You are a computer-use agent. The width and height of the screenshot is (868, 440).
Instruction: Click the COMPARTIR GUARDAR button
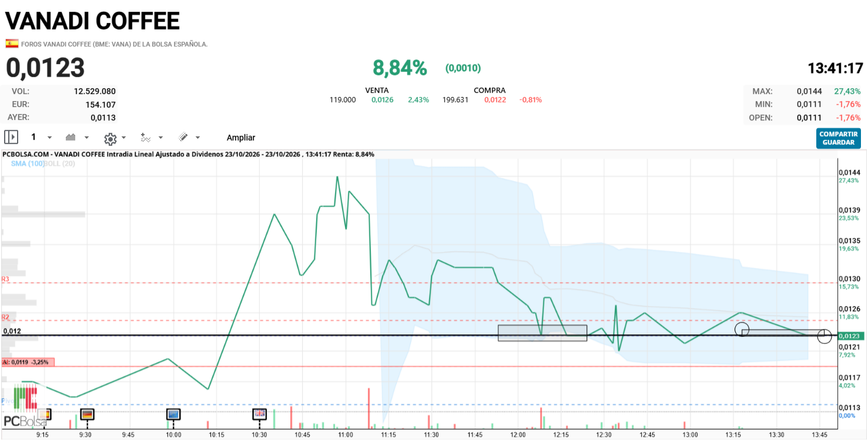(839, 138)
